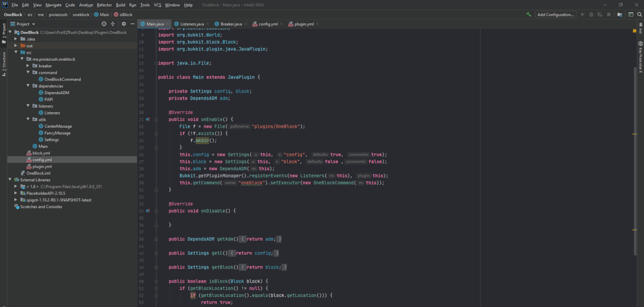Select Scratches and Consoles node
Screen dimensions: 644x307
click(38, 206)
